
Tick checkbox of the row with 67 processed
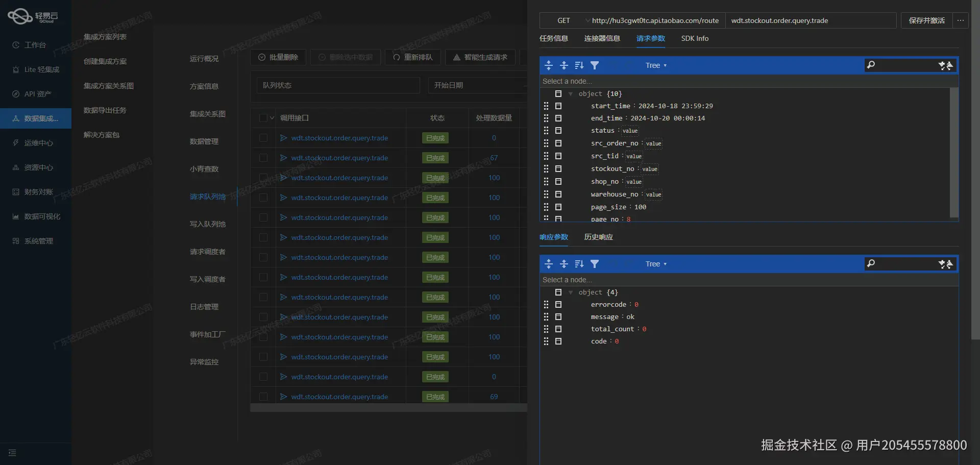pos(263,158)
